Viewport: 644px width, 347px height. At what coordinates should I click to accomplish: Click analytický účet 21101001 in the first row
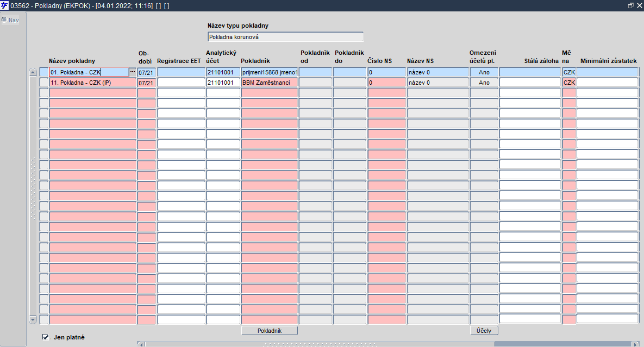pos(223,72)
